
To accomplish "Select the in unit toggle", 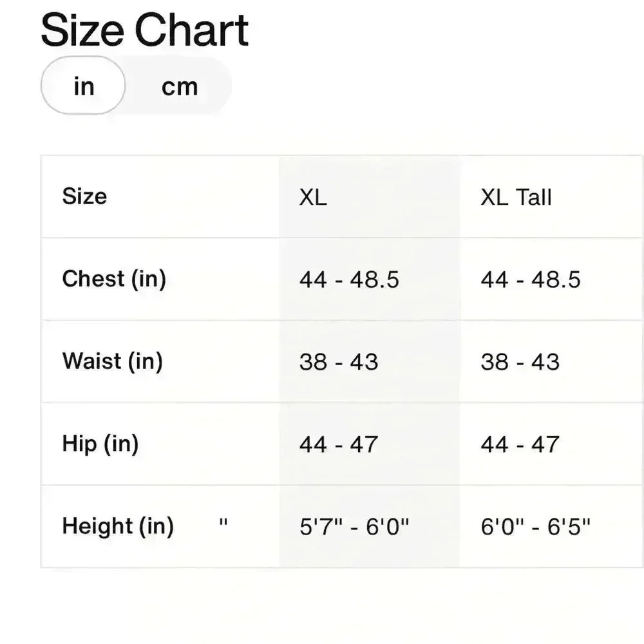I will click(83, 86).
